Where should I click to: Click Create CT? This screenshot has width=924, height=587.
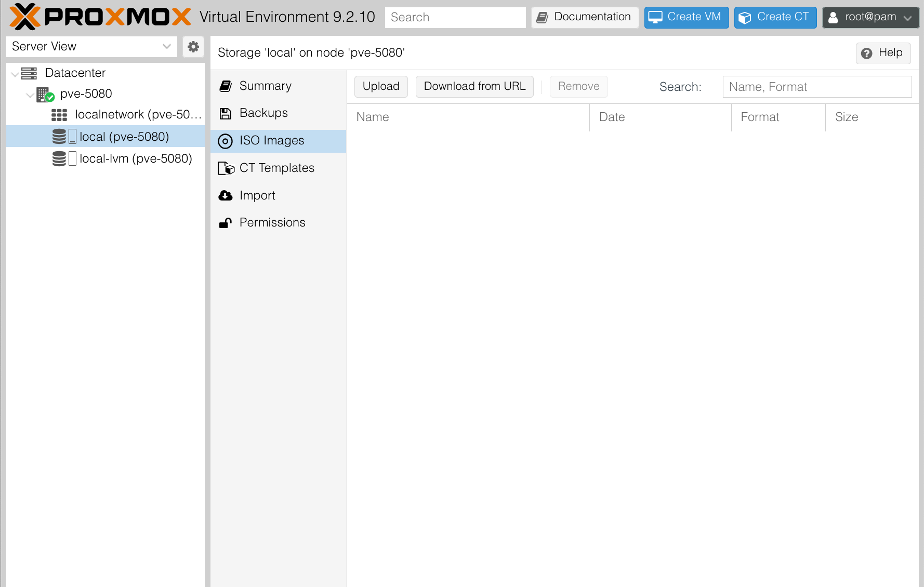775,17
